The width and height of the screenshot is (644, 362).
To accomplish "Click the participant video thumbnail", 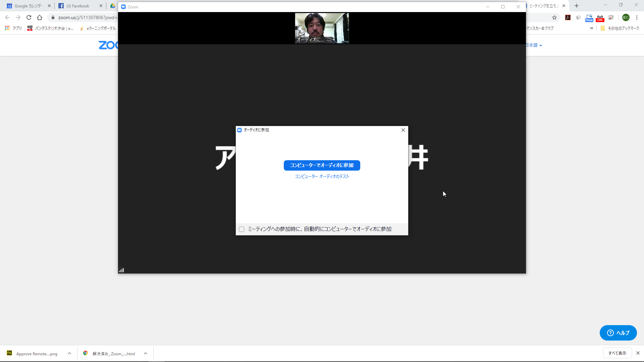I will tap(322, 28).
